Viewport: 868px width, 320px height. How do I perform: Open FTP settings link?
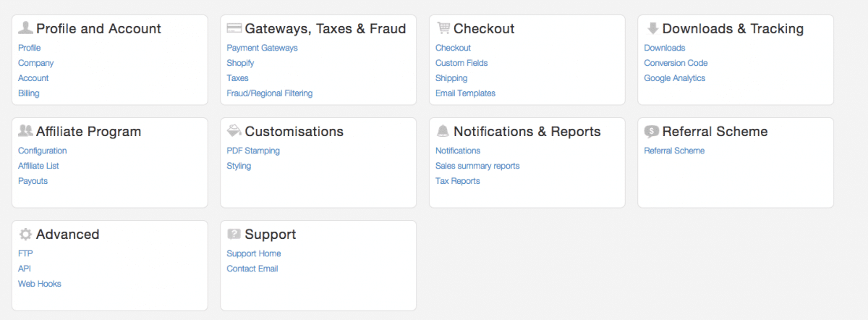(25, 253)
